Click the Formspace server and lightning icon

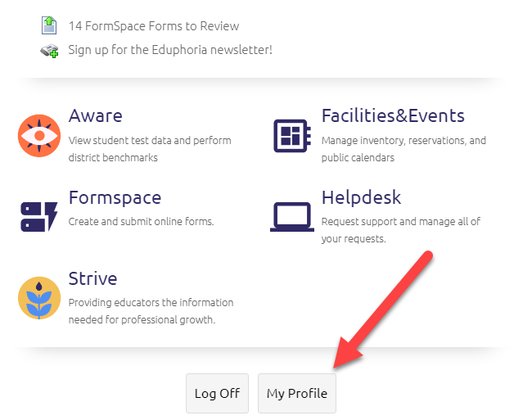(x=39, y=216)
